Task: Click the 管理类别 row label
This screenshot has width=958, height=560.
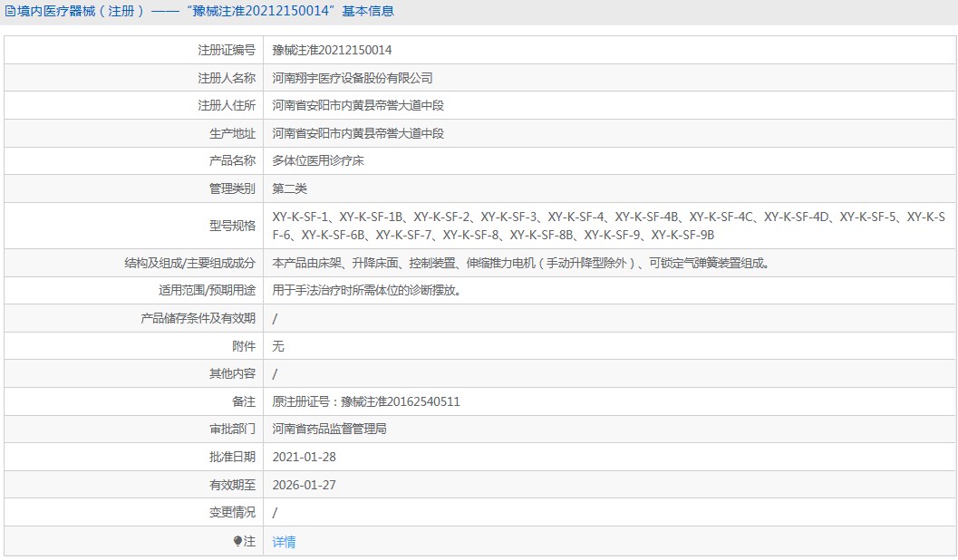Action: 232,188
